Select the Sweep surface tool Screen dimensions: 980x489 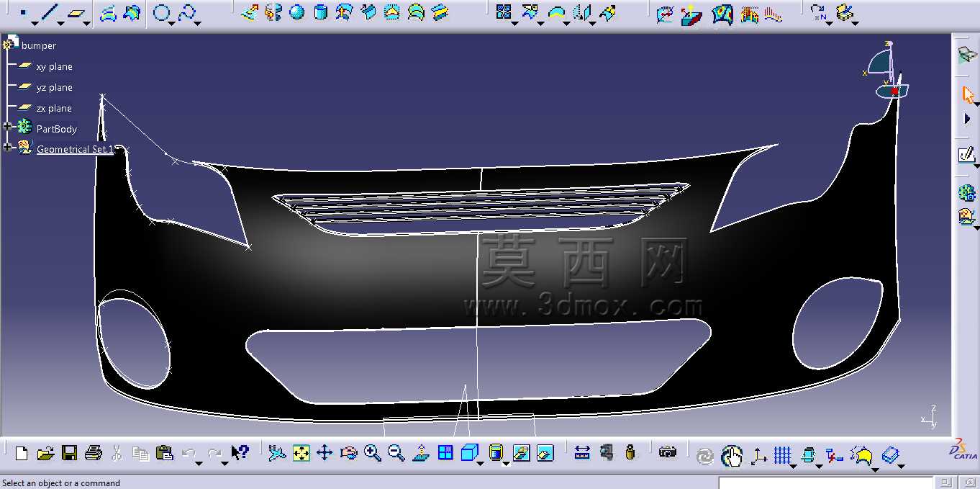[x=368, y=12]
